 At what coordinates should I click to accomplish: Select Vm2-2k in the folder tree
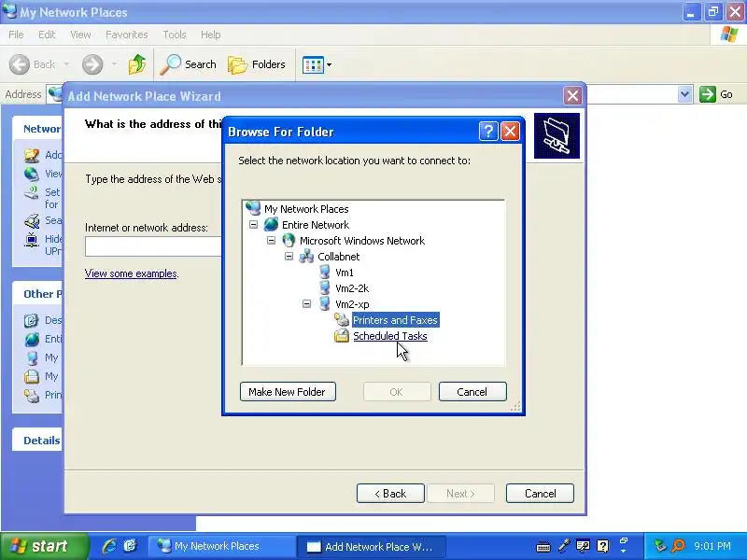[352, 288]
